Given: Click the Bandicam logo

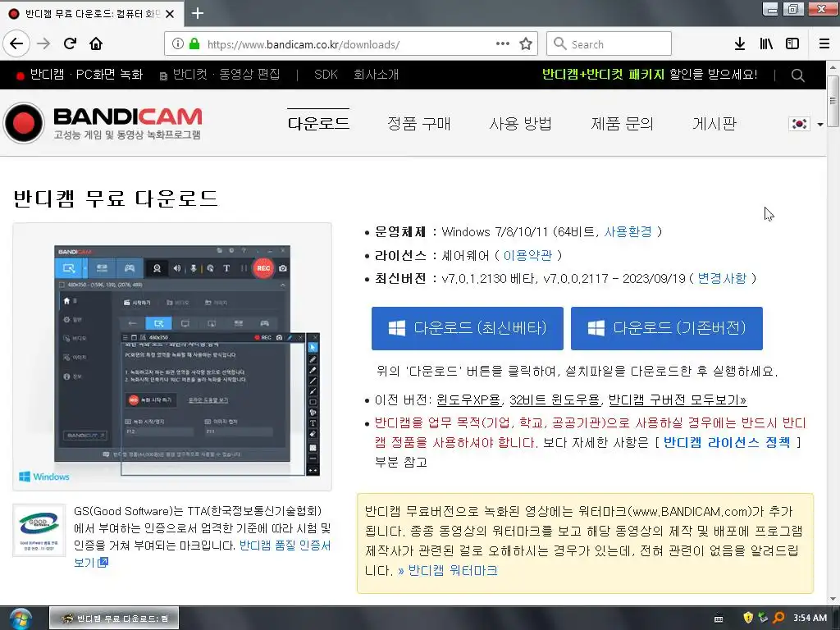Looking at the screenshot, I should (103, 123).
